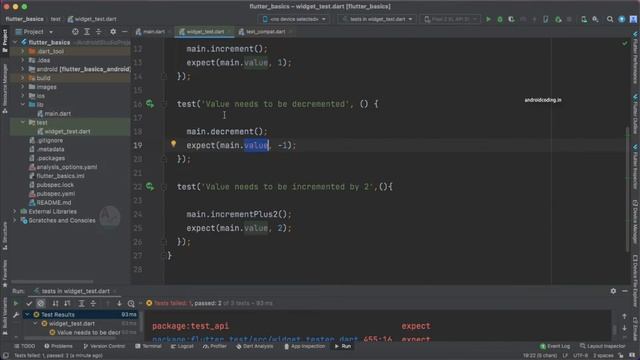640x360 pixels.
Task: Open Version Control tool window
Action: tap(104, 346)
